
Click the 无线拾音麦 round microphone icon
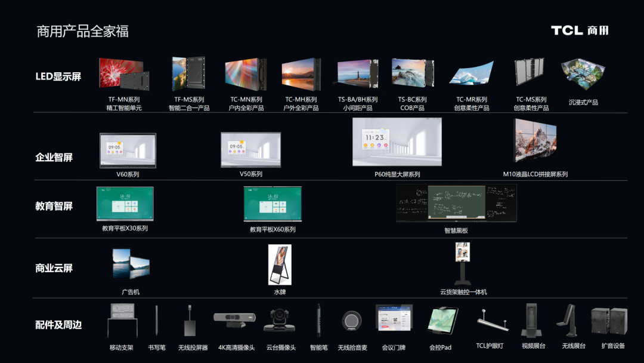point(352,321)
